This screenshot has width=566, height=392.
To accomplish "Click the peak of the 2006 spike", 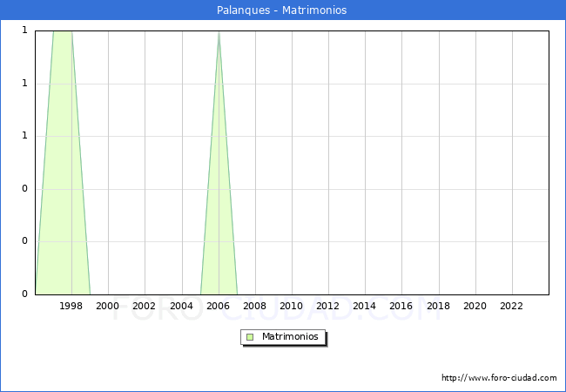I will (x=219, y=33).
